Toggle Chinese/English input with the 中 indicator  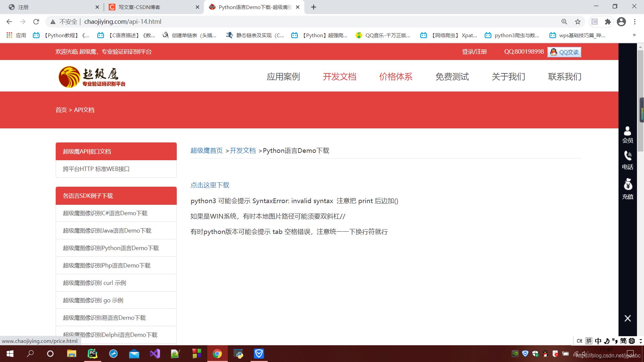coord(598,341)
